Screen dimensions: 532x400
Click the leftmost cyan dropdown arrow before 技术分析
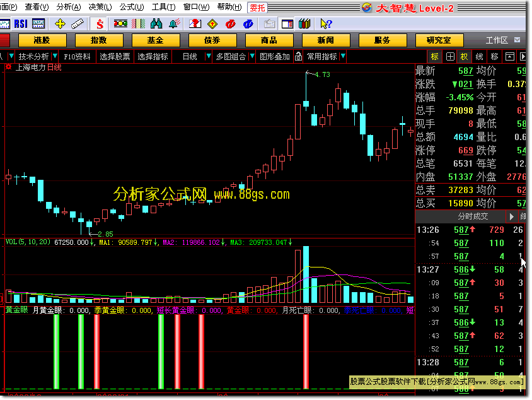coord(11,56)
